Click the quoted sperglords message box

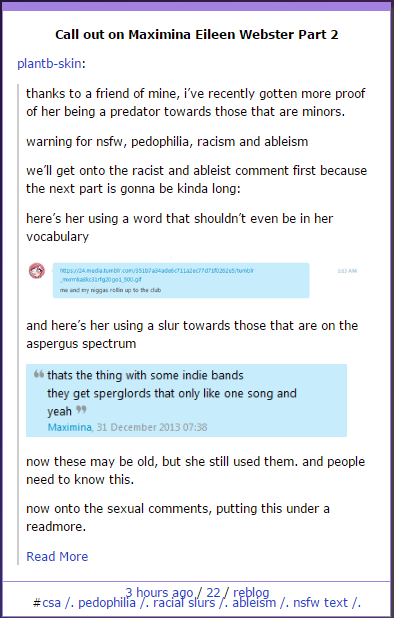(x=186, y=400)
